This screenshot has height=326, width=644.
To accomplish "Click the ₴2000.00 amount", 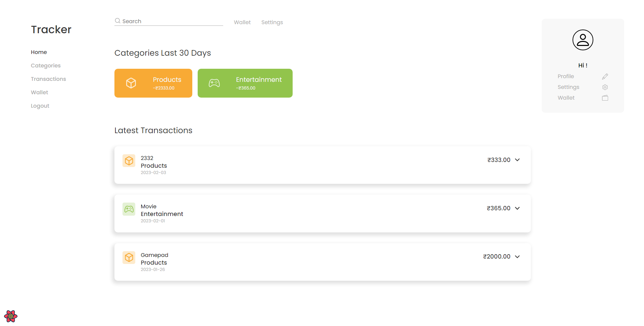I will [x=497, y=257].
